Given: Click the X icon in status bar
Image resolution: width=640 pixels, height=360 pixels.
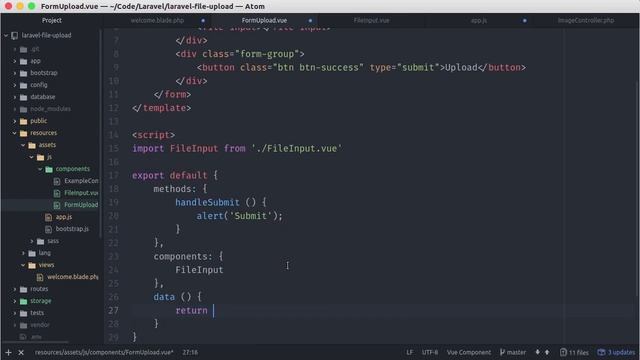Looking at the screenshot, I should coord(21,352).
